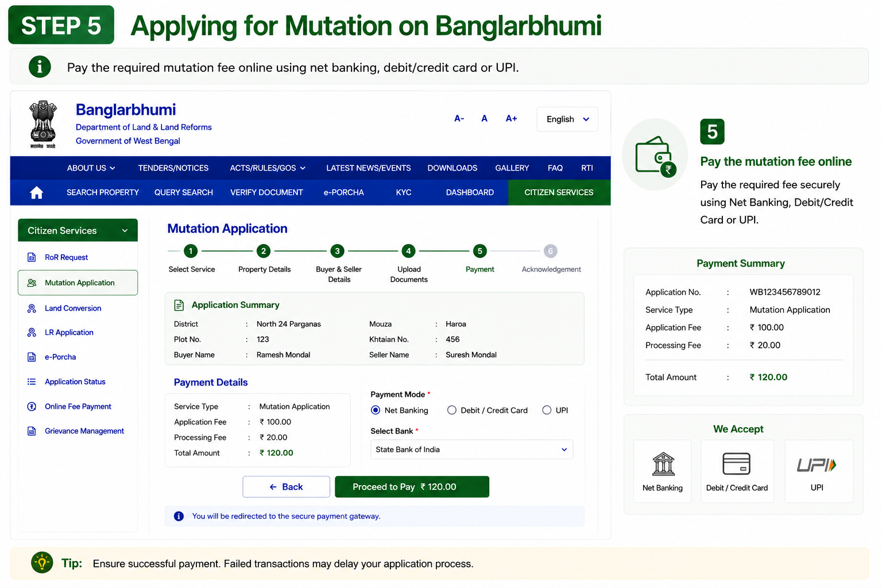Open the English language dropdown
Viewport: 882px width, 588px height.
(x=567, y=119)
